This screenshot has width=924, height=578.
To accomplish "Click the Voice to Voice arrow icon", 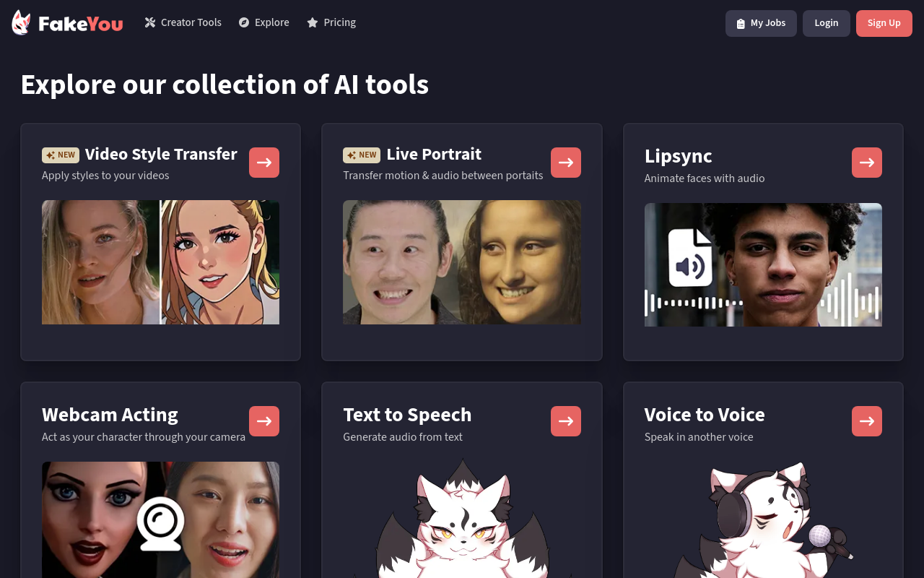I will (866, 421).
